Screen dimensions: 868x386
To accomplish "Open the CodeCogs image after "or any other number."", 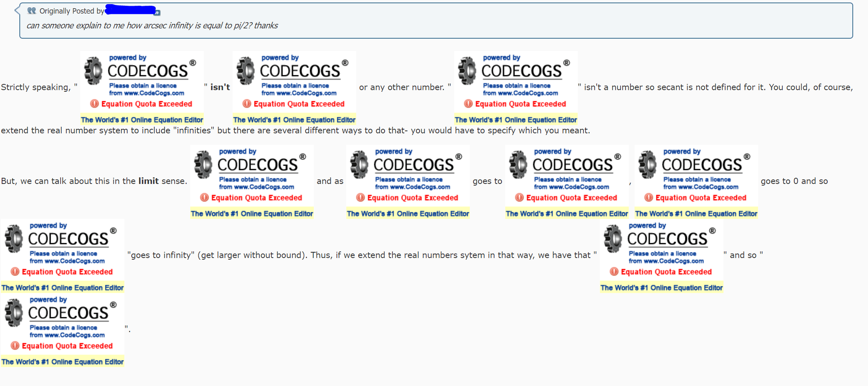I will pos(516,88).
